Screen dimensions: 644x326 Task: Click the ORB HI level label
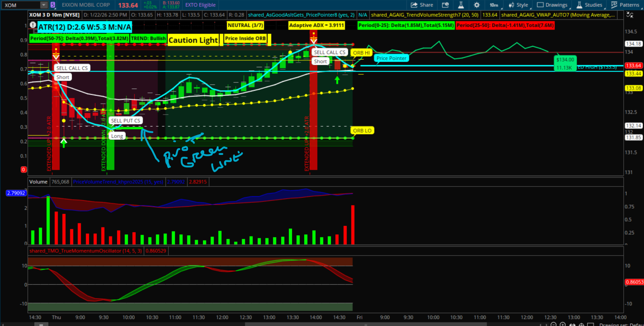point(361,53)
